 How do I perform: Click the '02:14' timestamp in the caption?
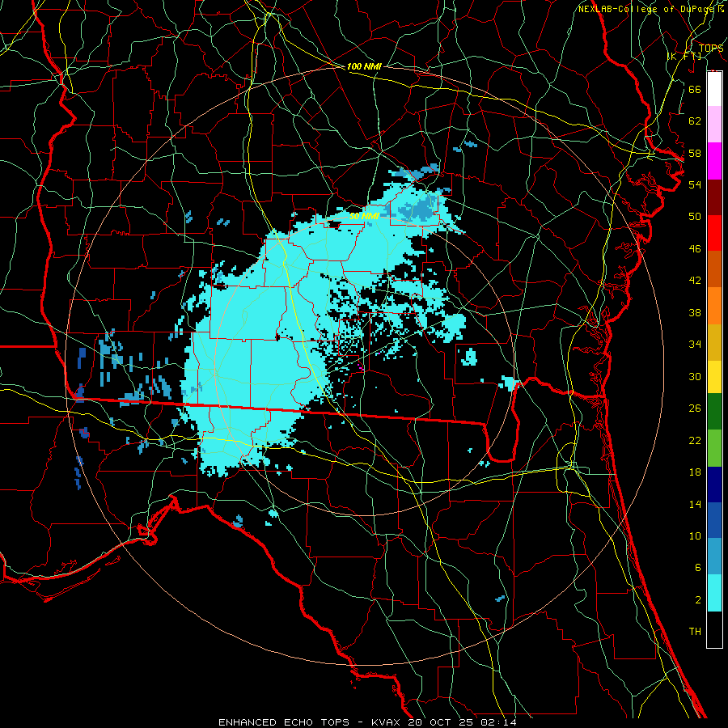point(499,722)
